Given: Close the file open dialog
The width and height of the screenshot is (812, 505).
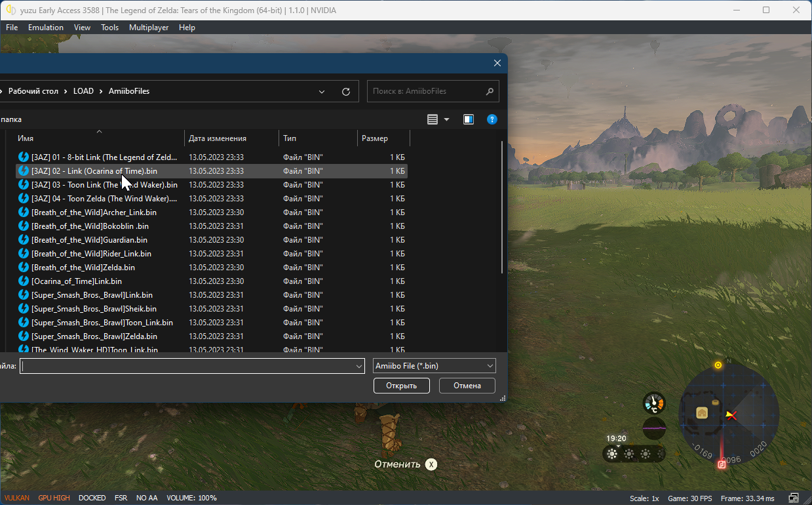Looking at the screenshot, I should coord(497,63).
